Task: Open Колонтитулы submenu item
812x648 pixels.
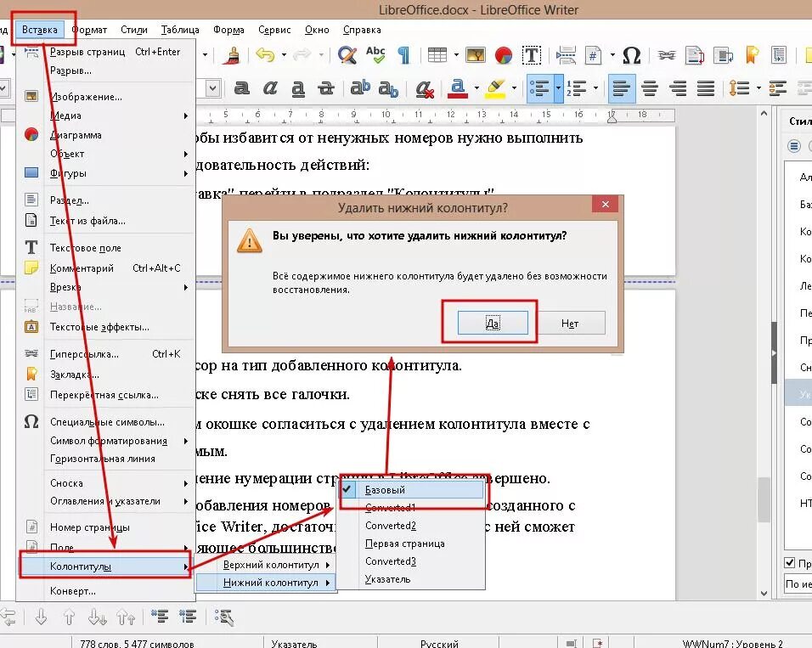Action: [105, 566]
